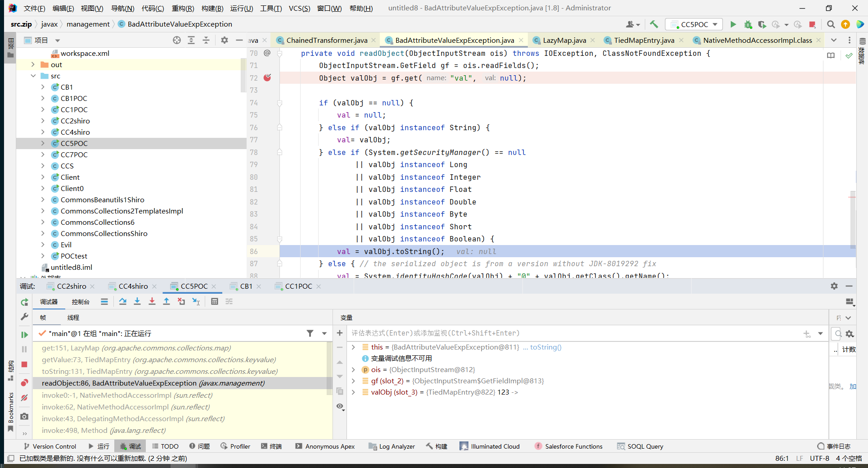Build project with the hammer icon
The width and height of the screenshot is (868, 468).
[x=654, y=24]
